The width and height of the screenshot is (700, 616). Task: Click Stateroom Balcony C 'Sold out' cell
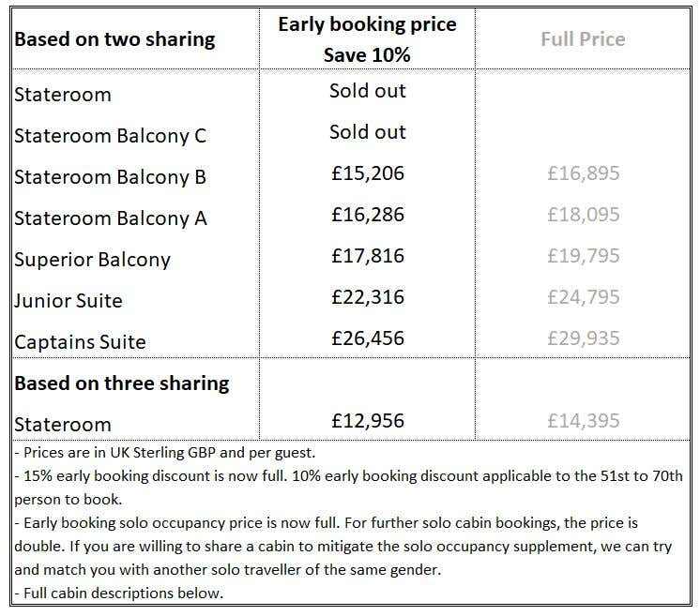367,132
